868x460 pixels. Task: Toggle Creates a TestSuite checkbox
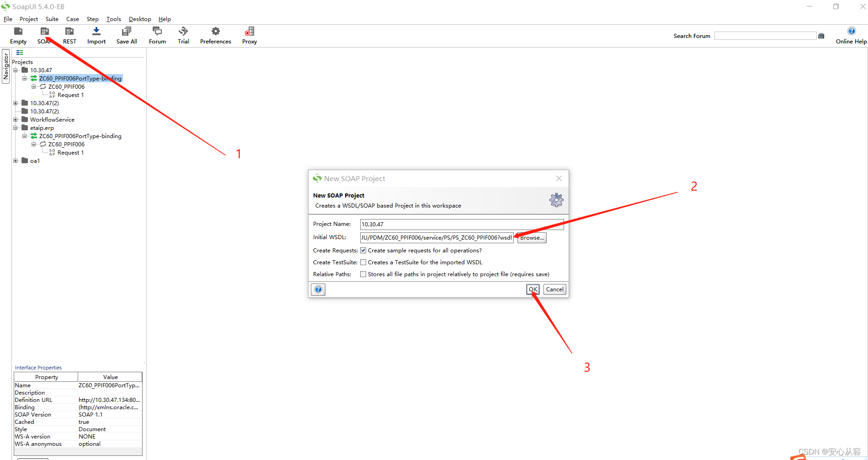(x=363, y=262)
